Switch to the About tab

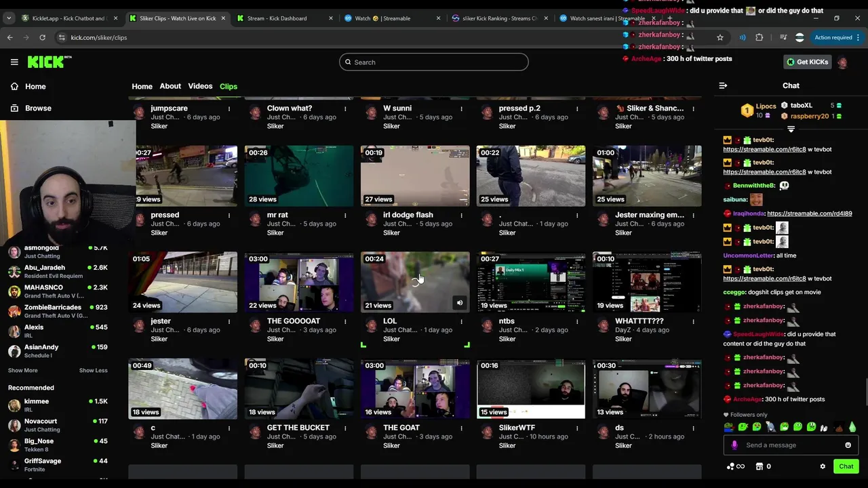click(x=170, y=86)
